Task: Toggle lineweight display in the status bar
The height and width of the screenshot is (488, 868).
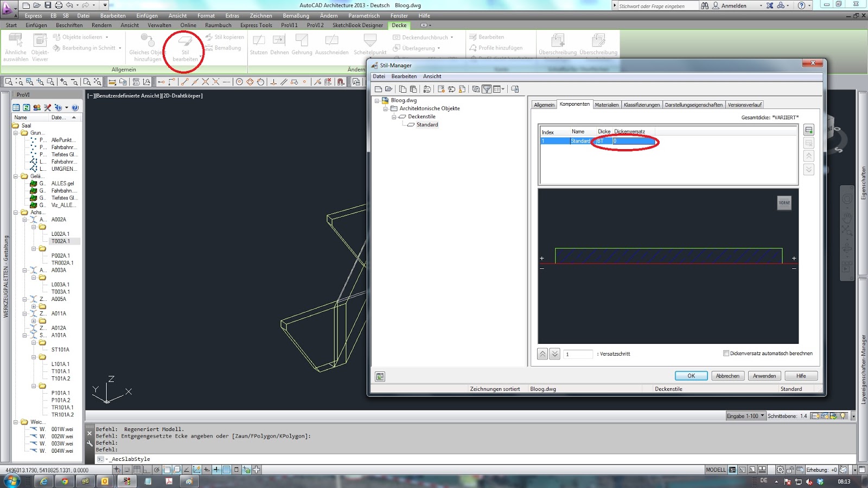Action: click(x=216, y=470)
